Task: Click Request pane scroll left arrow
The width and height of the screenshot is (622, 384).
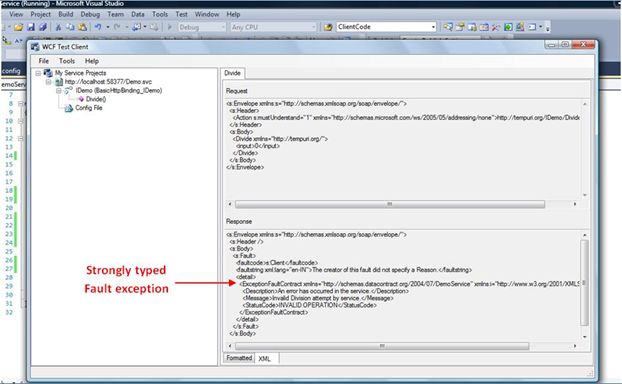Action: coord(230,204)
